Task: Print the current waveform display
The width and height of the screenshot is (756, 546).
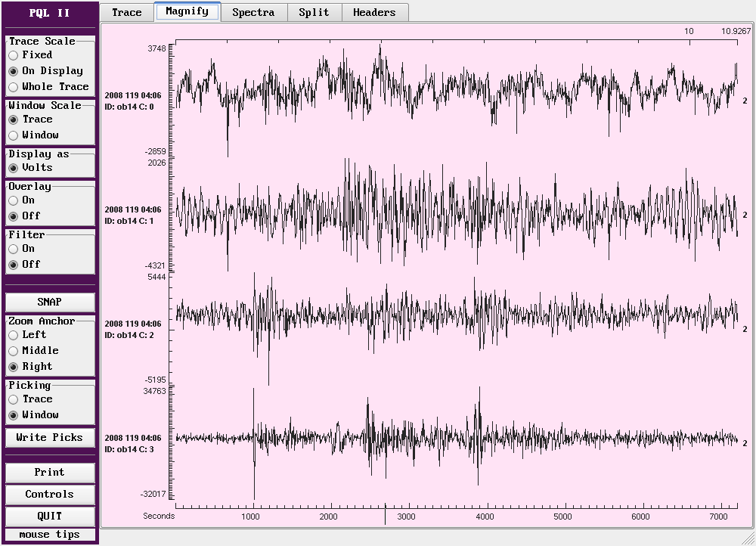Action: pyautogui.click(x=50, y=473)
